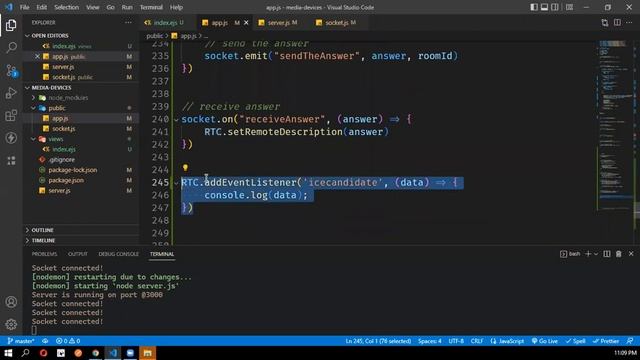The height and width of the screenshot is (360, 640).
Task: Open customize layout icon
Action: click(569, 7)
